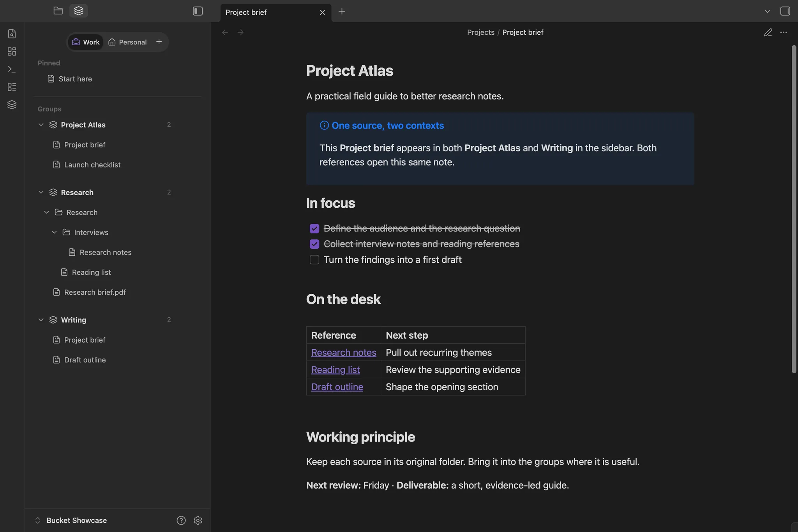This screenshot has height=532, width=798.
Task: Open the Draft outline link in table
Action: click(x=337, y=387)
